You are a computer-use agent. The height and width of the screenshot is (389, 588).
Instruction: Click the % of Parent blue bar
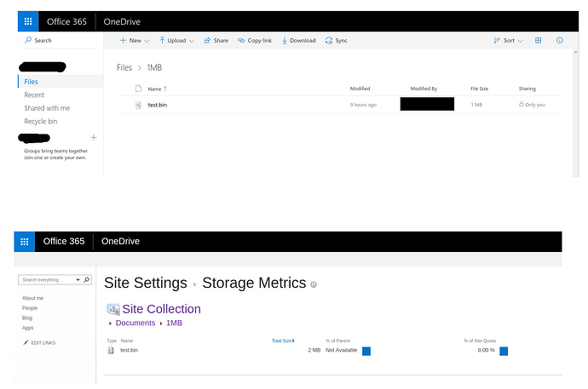[x=366, y=352]
